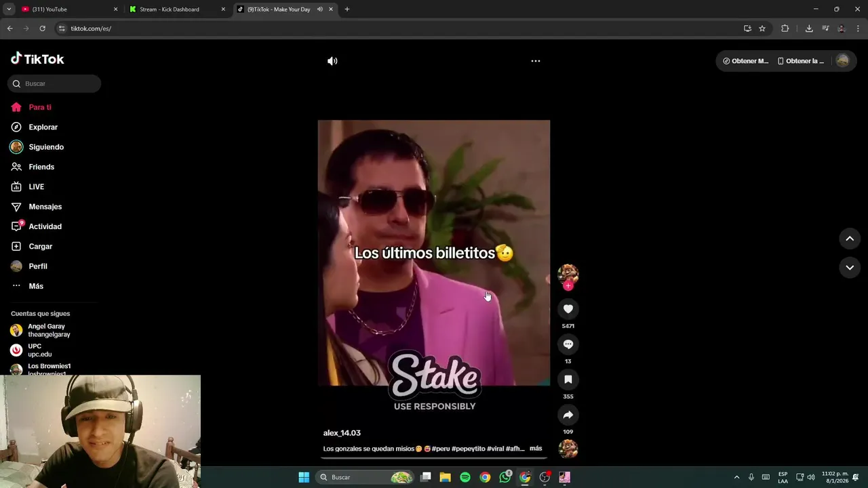Open the Actividad notifications
This screenshot has width=868, height=488.
(45, 226)
